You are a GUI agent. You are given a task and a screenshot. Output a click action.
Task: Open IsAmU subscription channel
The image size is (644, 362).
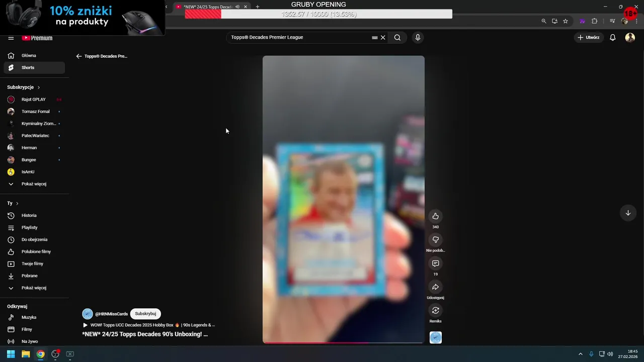34,172
